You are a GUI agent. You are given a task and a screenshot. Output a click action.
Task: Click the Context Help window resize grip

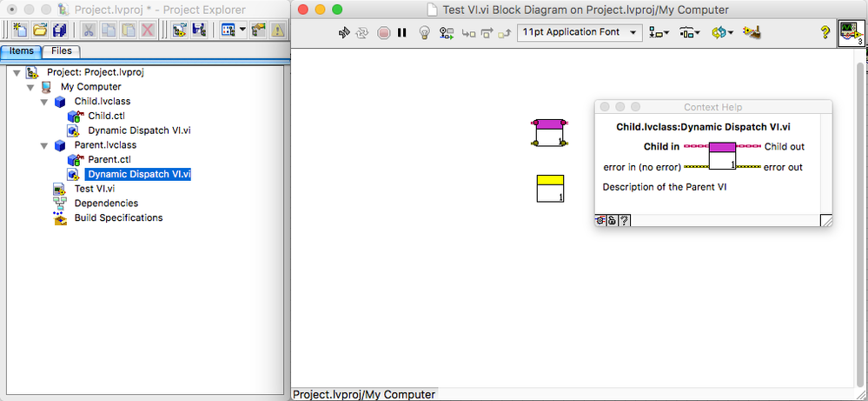(826, 220)
